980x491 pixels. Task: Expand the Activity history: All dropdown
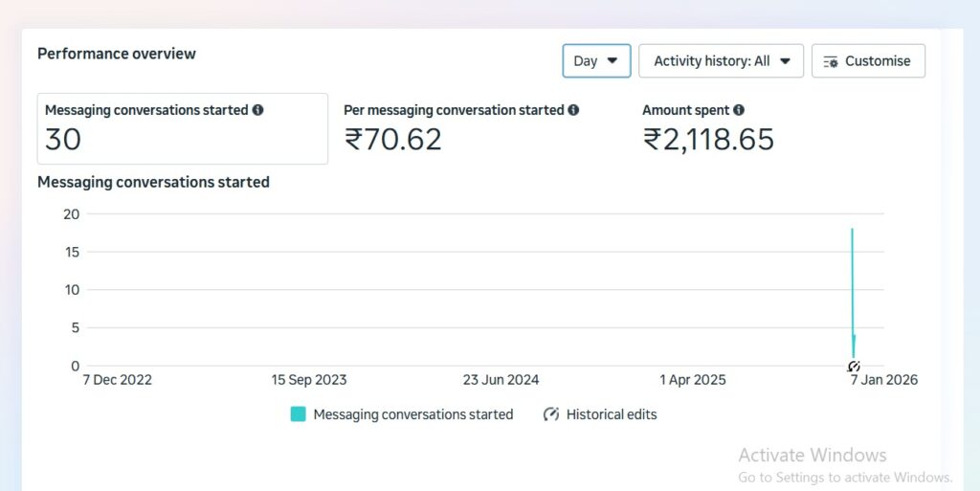(721, 61)
